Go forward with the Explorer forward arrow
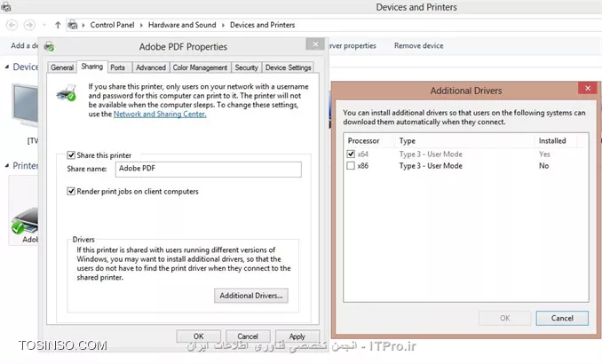Image resolution: width=602 pixels, height=364 pixels. [29, 25]
